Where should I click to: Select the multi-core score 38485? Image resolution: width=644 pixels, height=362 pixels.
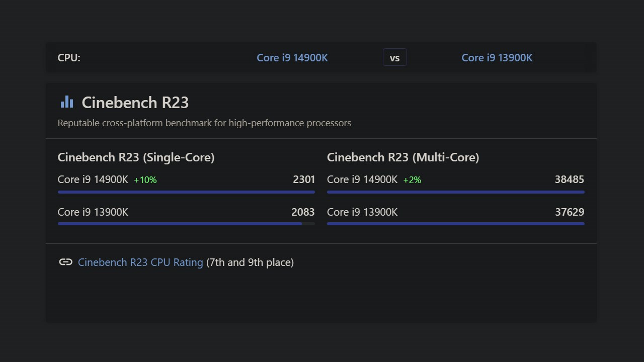(x=569, y=179)
